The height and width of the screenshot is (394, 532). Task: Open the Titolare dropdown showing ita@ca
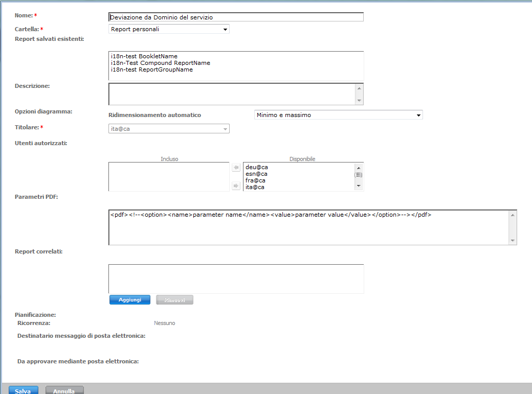169,129
